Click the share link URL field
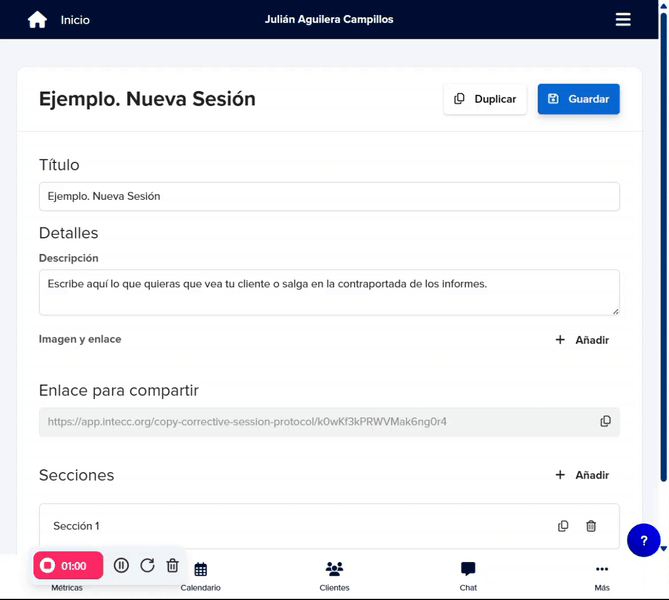The width and height of the screenshot is (669, 600). 329,422
